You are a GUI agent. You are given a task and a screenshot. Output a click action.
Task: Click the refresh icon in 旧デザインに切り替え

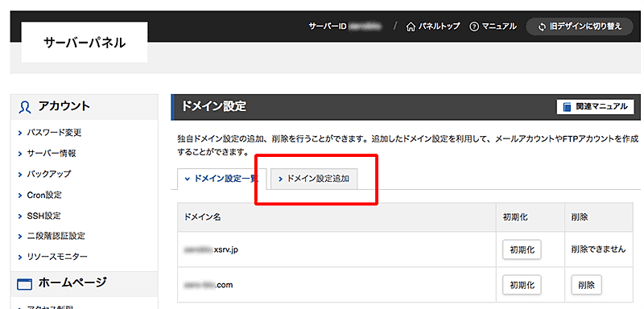(x=541, y=27)
